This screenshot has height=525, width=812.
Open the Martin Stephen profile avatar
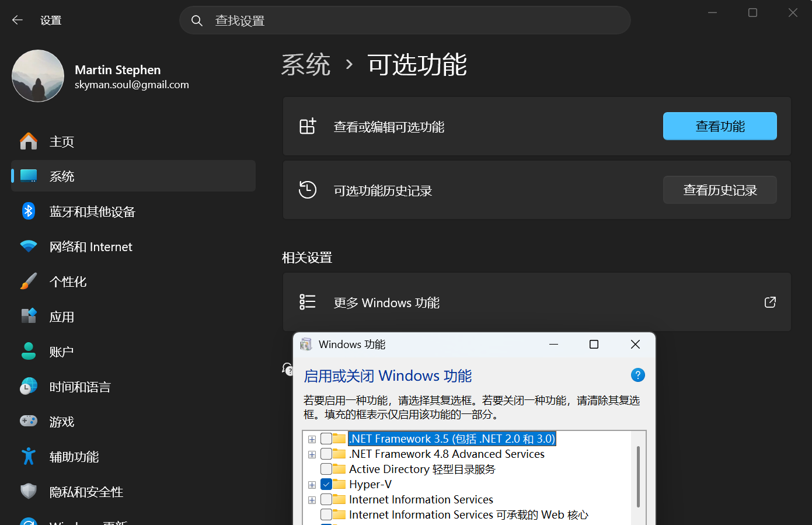coord(38,76)
